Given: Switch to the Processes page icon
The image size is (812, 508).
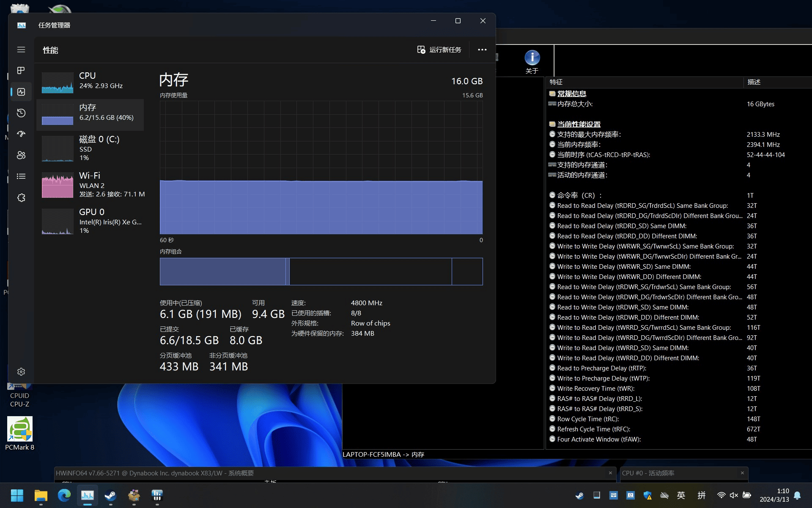Looking at the screenshot, I should [x=21, y=70].
